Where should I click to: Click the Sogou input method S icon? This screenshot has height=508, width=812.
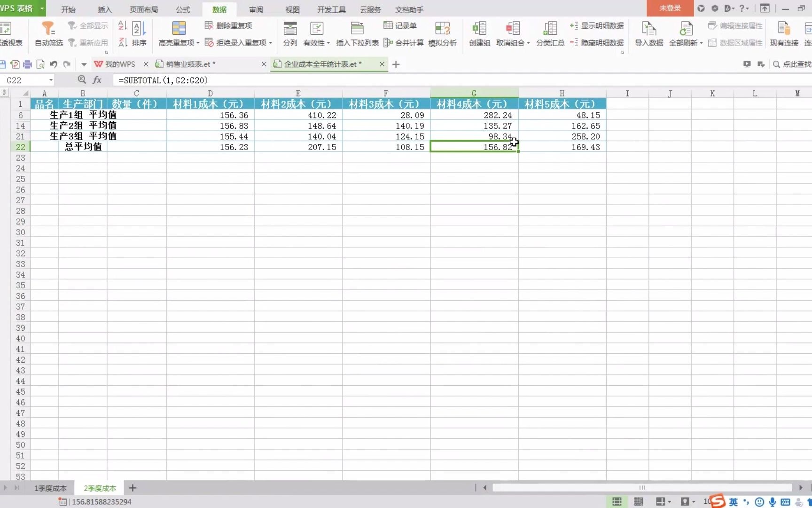(718, 501)
